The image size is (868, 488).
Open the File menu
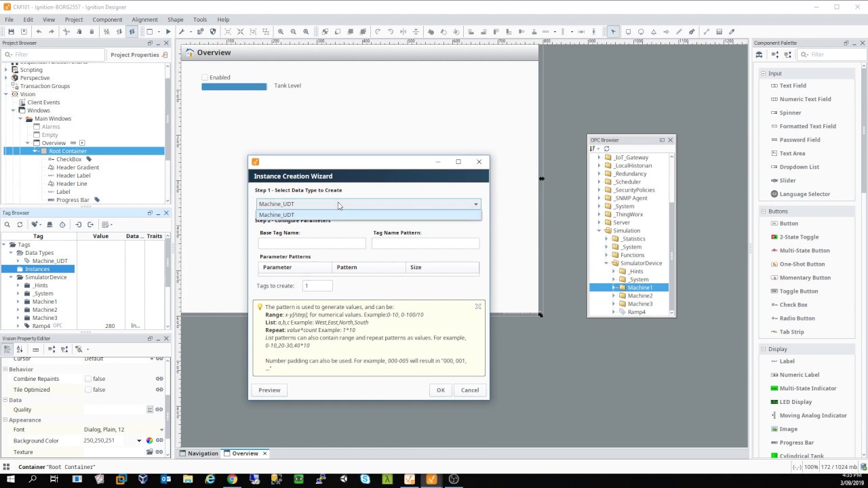click(9, 20)
